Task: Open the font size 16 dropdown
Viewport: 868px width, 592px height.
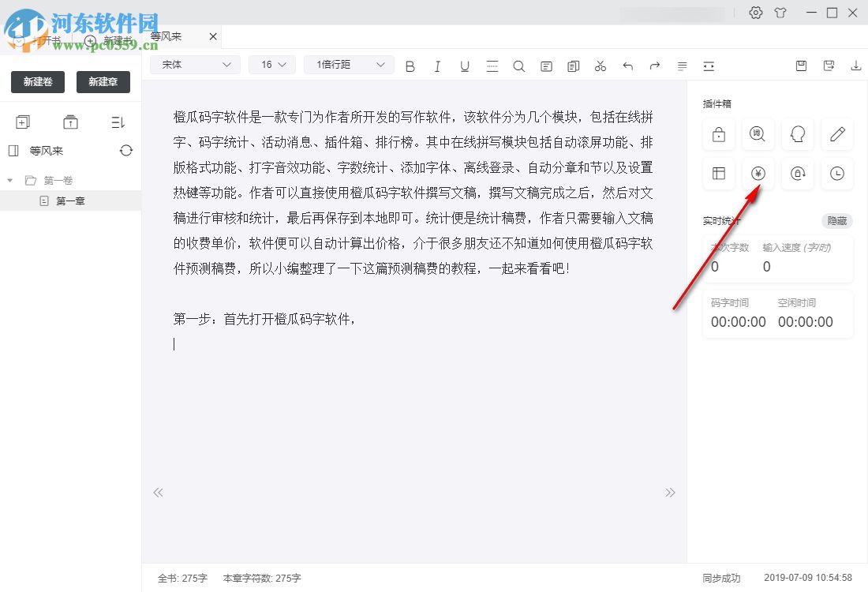Action: tap(271, 64)
